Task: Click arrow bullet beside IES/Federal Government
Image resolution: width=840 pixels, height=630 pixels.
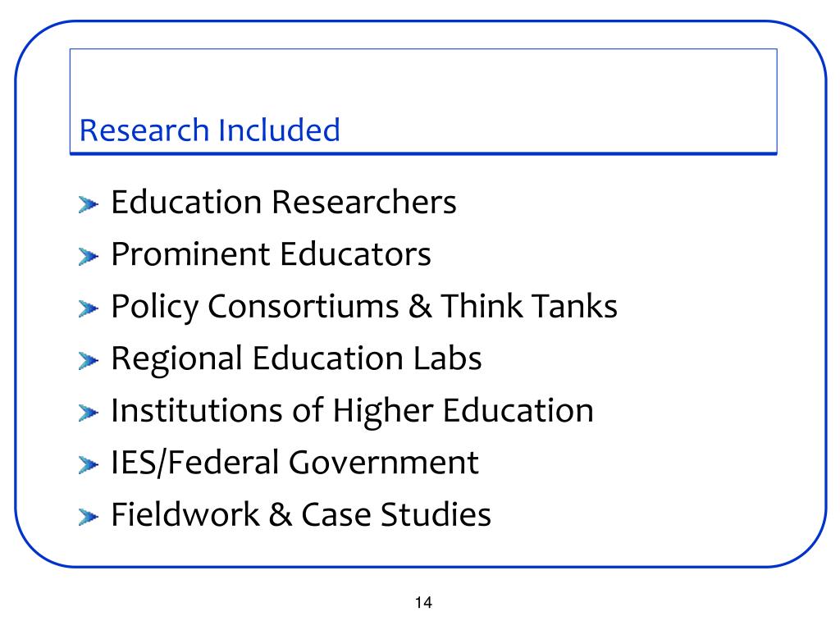Action: (x=89, y=465)
